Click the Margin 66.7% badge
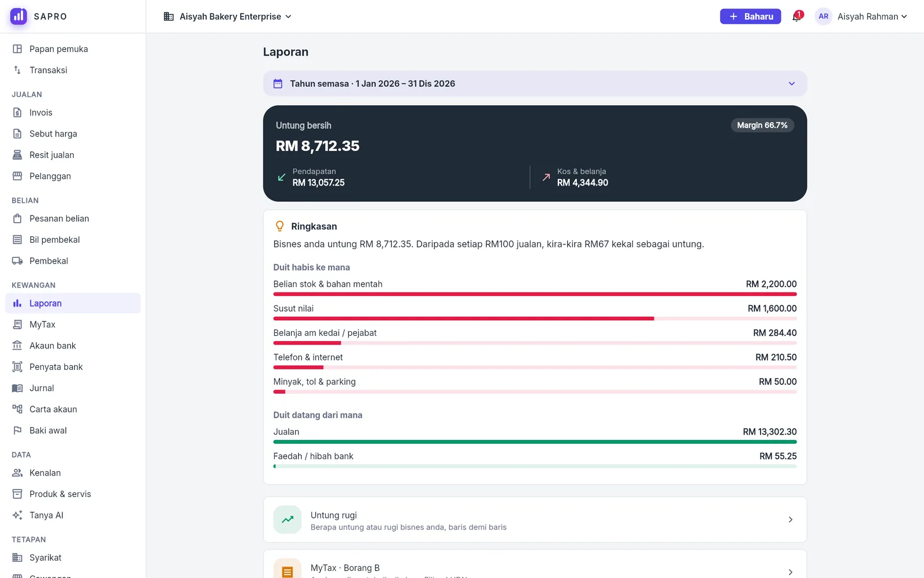Image resolution: width=924 pixels, height=578 pixels. [762, 125]
